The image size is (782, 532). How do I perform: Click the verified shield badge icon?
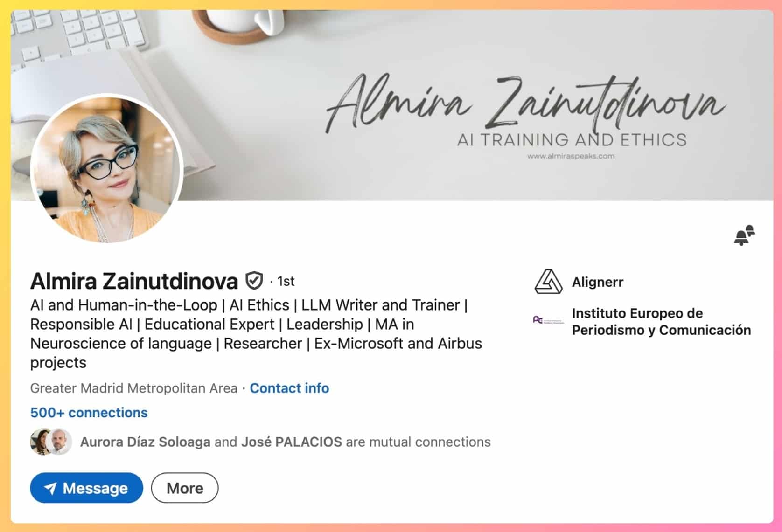[x=254, y=281]
